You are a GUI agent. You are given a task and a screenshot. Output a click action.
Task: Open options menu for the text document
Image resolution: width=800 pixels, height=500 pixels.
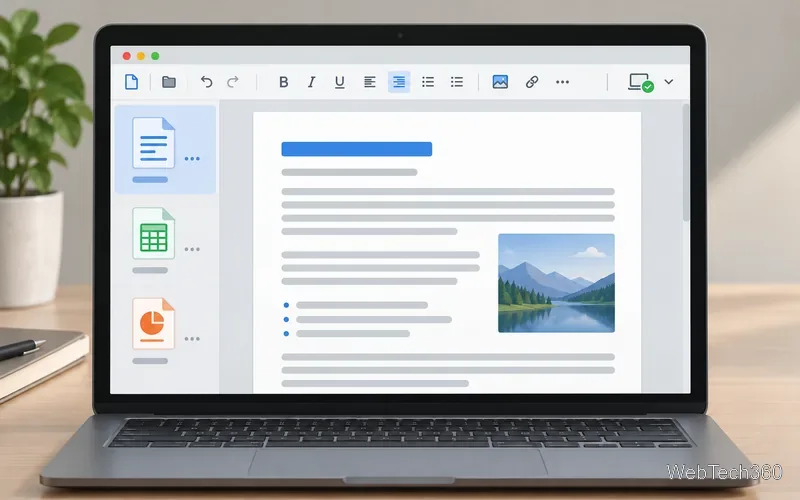192,159
